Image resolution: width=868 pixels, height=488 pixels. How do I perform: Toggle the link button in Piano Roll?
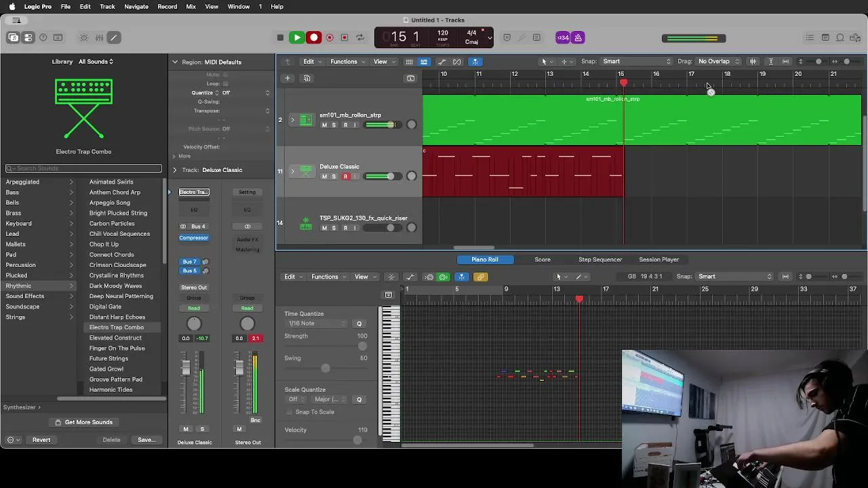[x=480, y=277]
